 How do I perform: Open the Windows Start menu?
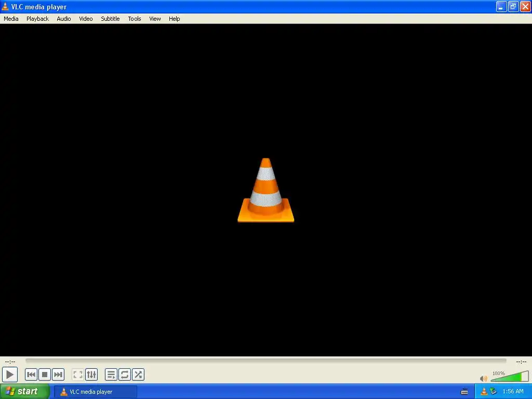[25, 392]
